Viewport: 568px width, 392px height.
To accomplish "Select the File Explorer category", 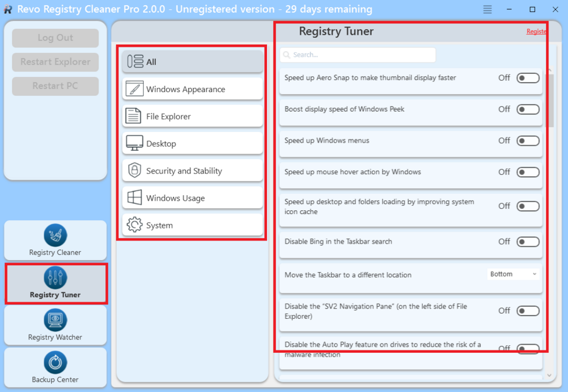I will click(x=192, y=116).
